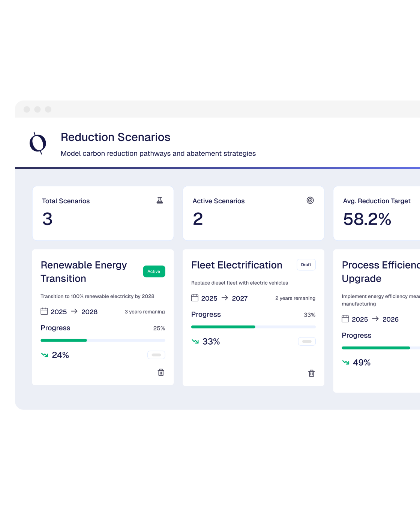The width and height of the screenshot is (420, 510).
Task: Click the flask icon in Total Scenarios
Action: click(x=160, y=200)
